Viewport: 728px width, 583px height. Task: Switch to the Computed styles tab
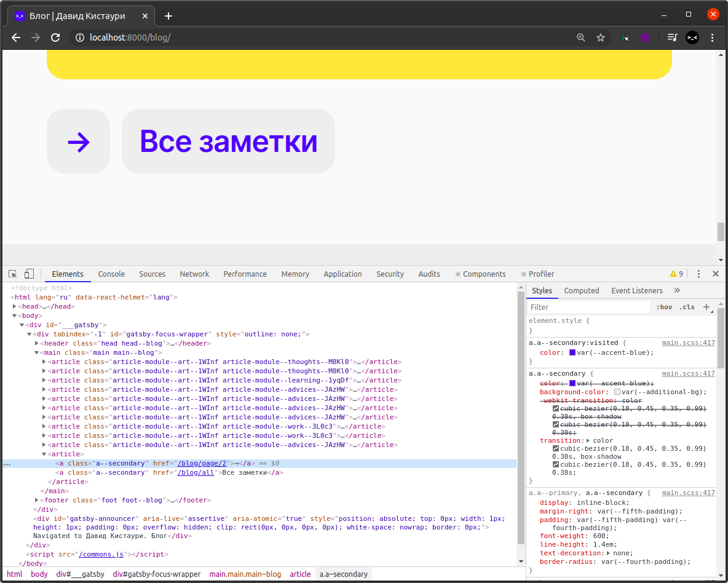[x=581, y=290]
